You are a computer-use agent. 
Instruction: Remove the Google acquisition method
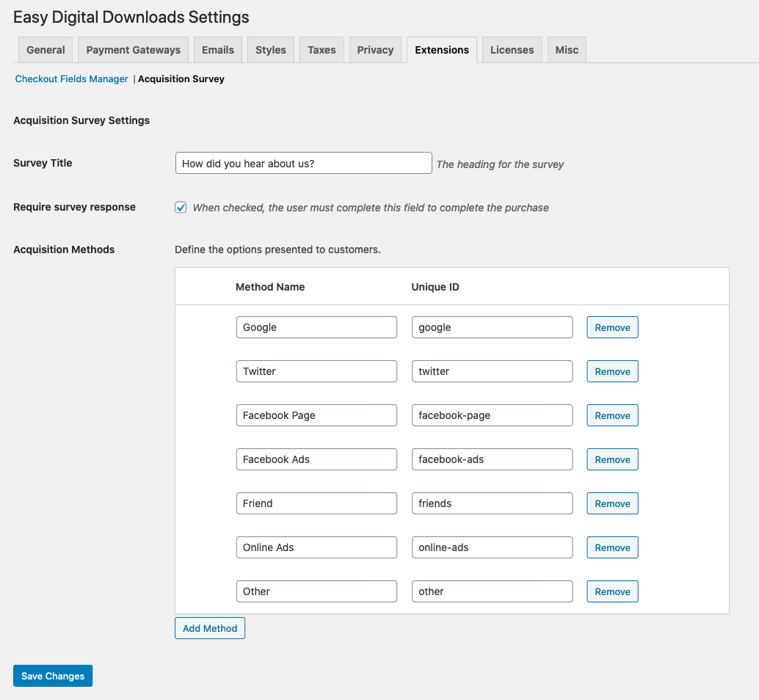(x=612, y=327)
